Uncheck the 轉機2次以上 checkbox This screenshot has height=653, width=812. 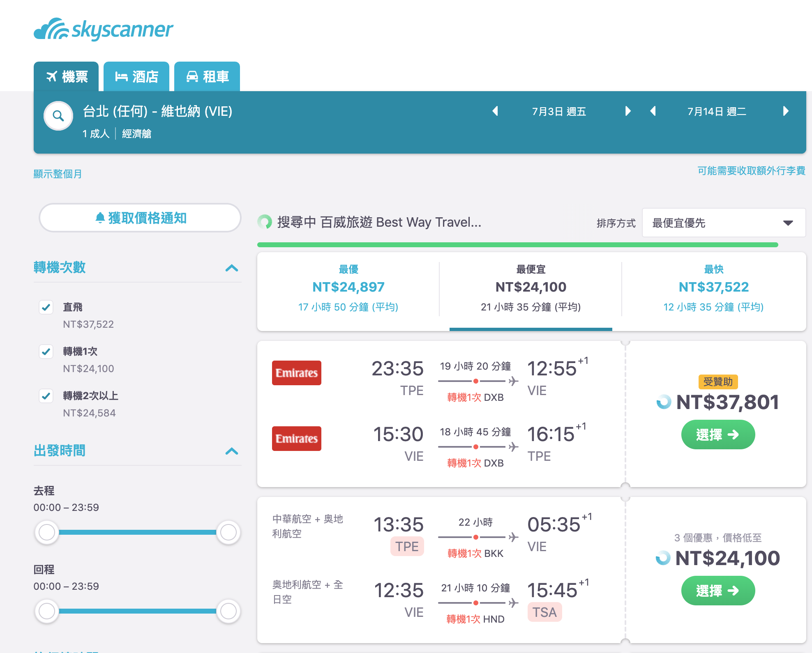[x=46, y=396]
